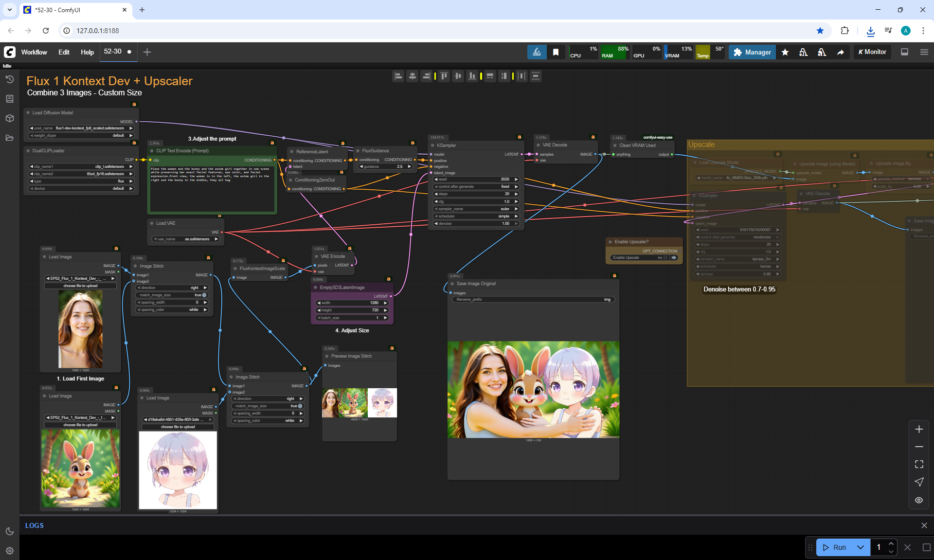Image resolution: width=934 pixels, height=560 pixels.
Task: Expand the Run button dropdown arrow
Action: point(860,547)
